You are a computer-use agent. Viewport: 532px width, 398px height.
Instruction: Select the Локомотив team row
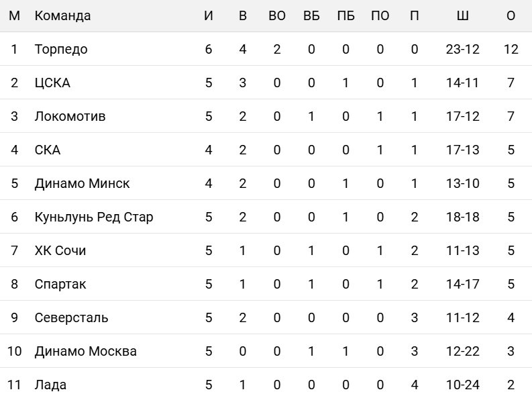point(70,116)
